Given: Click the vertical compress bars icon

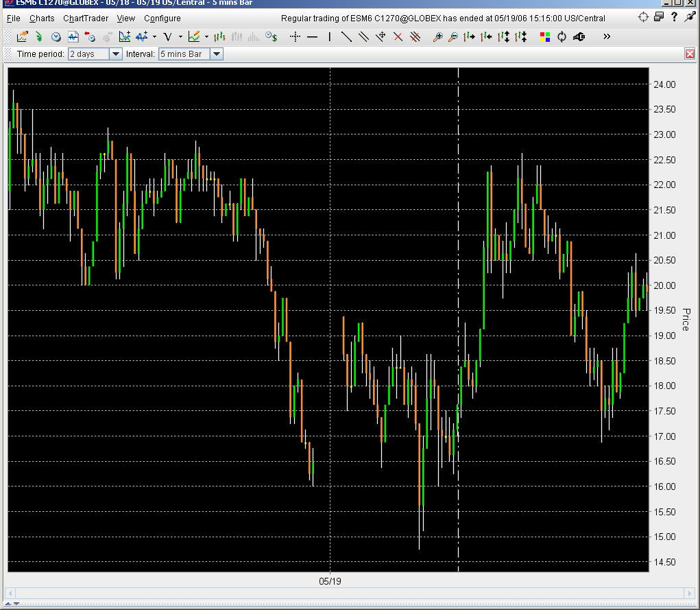Looking at the screenshot, I should 520,36.
